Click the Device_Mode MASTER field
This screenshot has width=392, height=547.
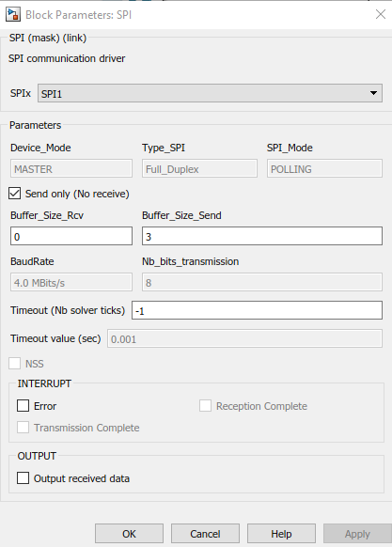tap(71, 168)
